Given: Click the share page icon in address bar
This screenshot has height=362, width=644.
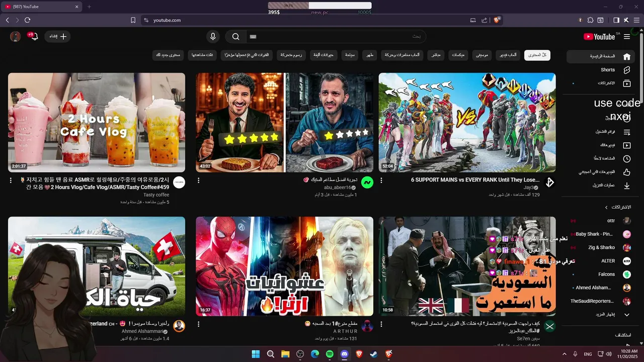Looking at the screenshot, I should click(484, 20).
